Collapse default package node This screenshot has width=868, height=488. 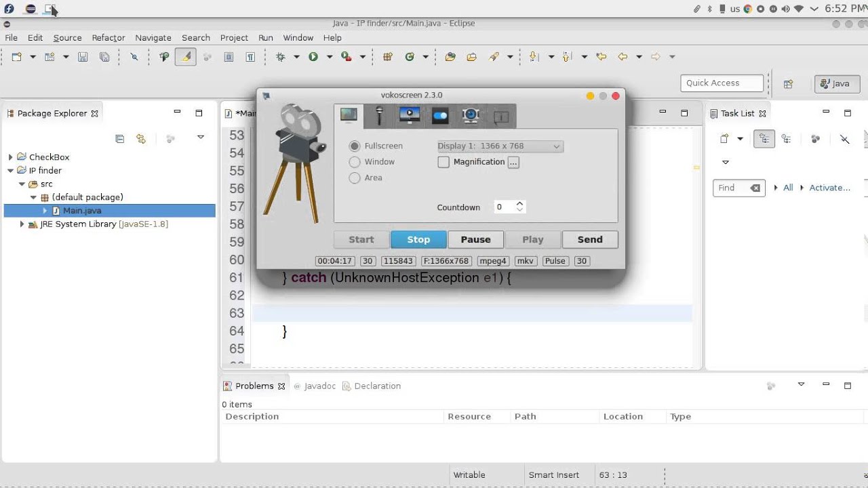click(x=34, y=197)
